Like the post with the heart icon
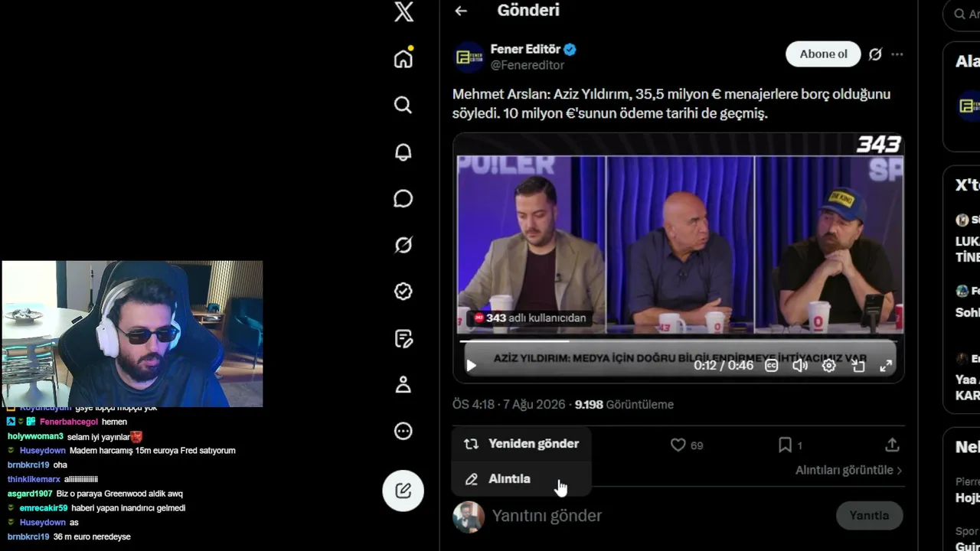The height and width of the screenshot is (551, 980). (x=678, y=445)
